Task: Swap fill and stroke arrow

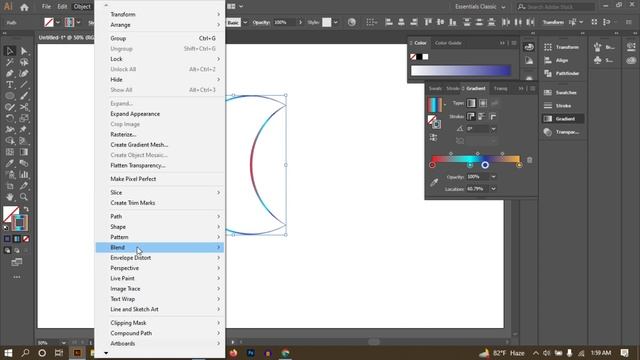Action: tap(26, 209)
